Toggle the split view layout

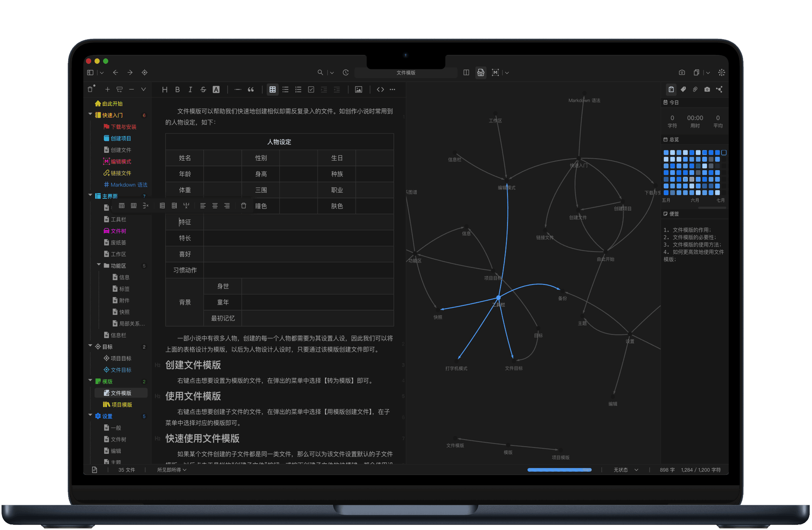tap(466, 73)
